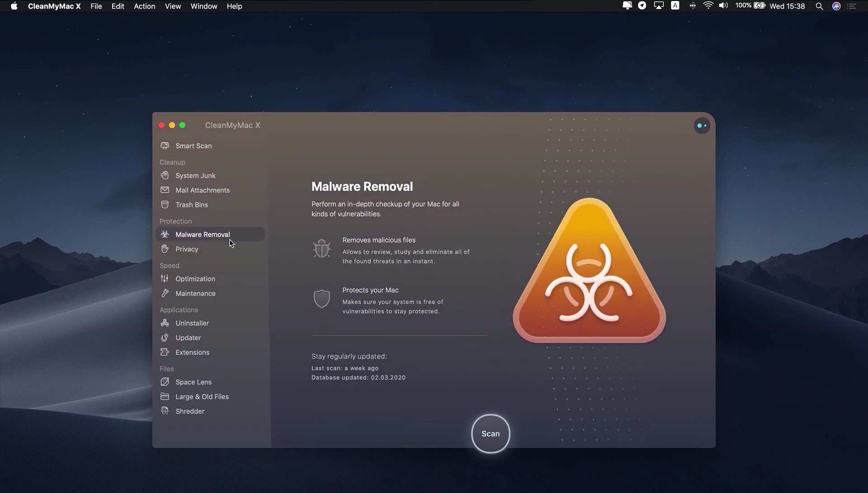868x493 pixels.
Task: Open Mail Attachments module
Action: pos(211,190)
